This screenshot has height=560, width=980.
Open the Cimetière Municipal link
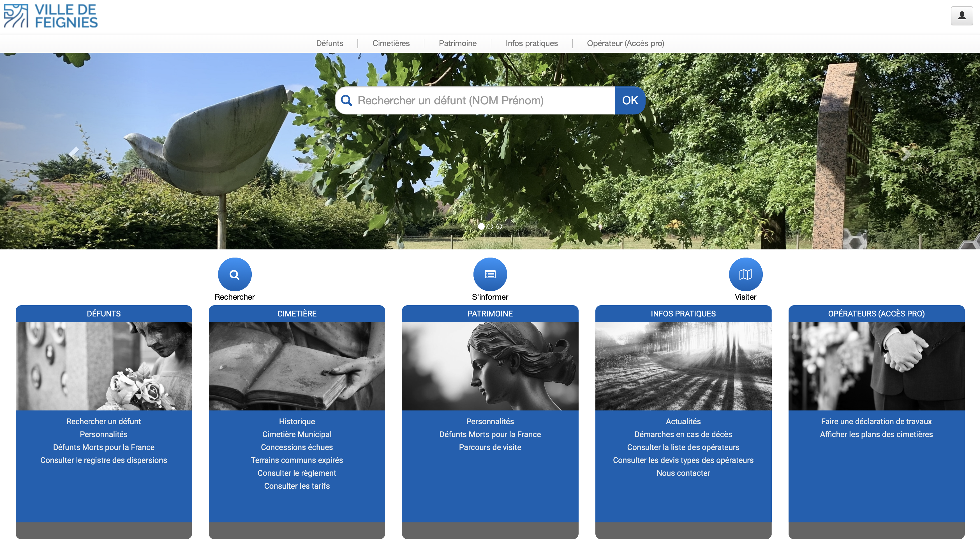click(x=297, y=434)
